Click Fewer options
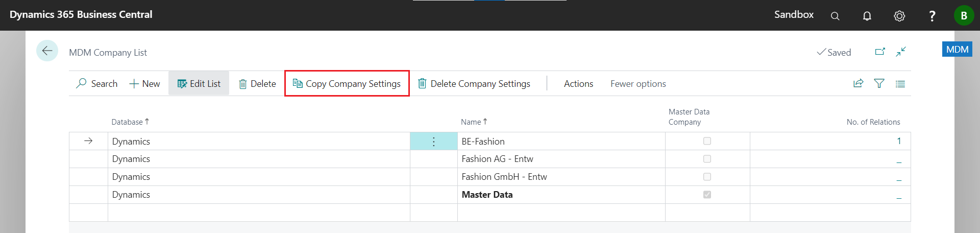The width and height of the screenshot is (980, 233). pos(638,84)
